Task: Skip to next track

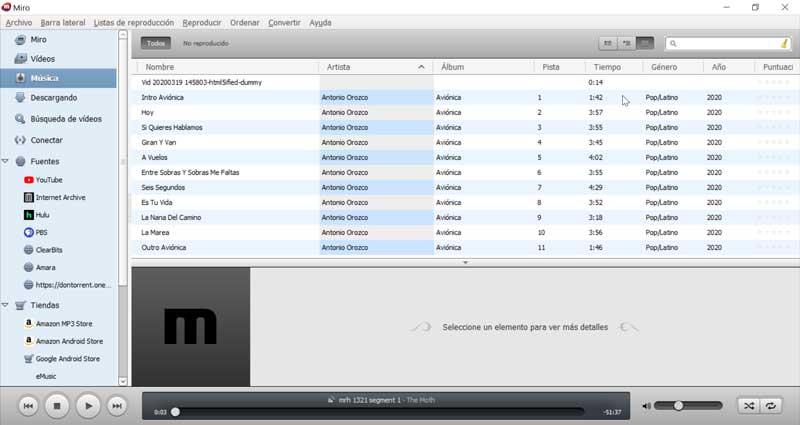Action: click(117, 406)
